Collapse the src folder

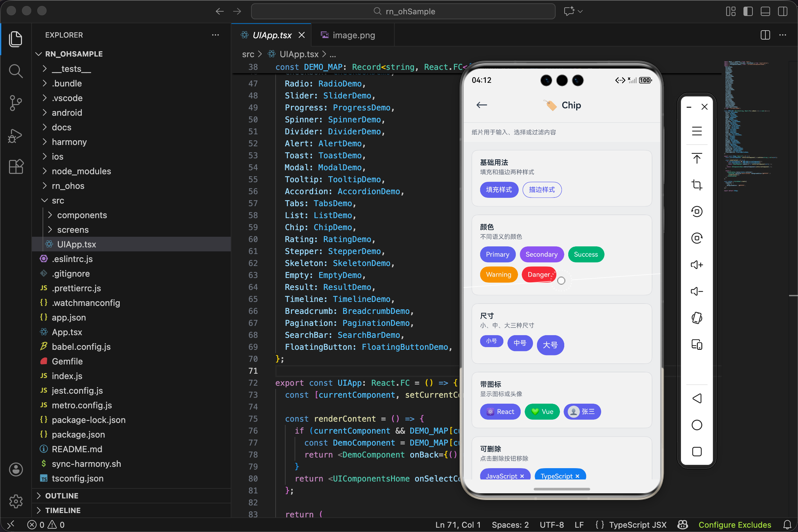58,200
